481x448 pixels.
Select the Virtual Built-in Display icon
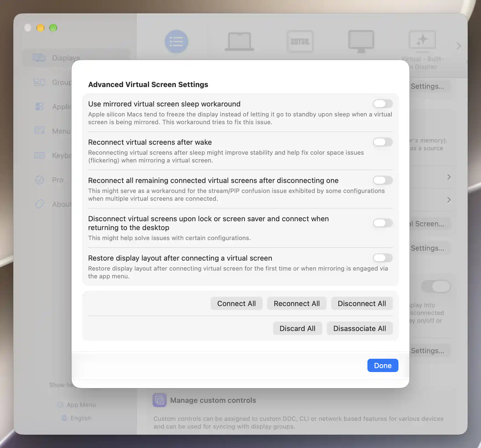pos(422,42)
